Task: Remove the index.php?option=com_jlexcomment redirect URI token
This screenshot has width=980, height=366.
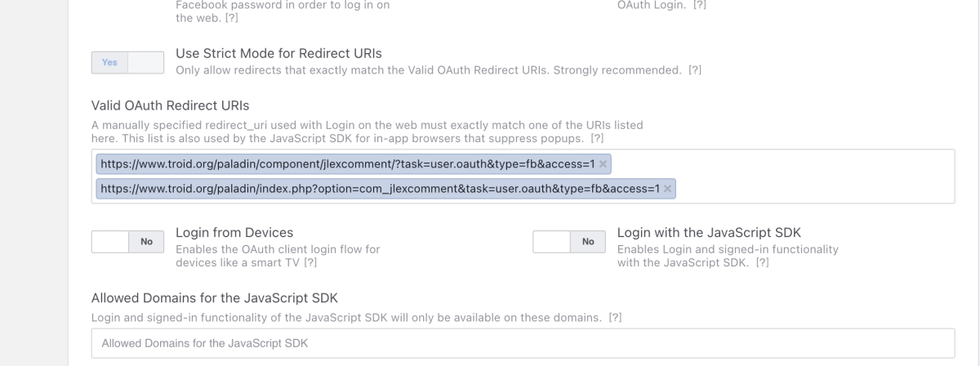Action: (x=667, y=190)
